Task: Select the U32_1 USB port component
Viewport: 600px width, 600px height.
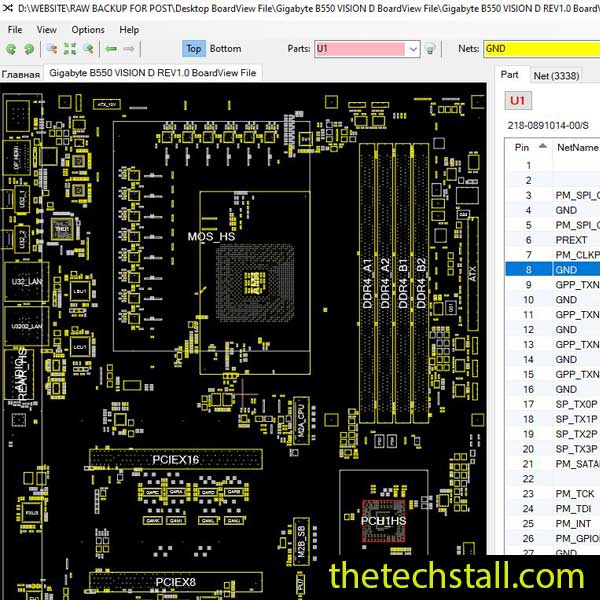Action: pos(22,199)
